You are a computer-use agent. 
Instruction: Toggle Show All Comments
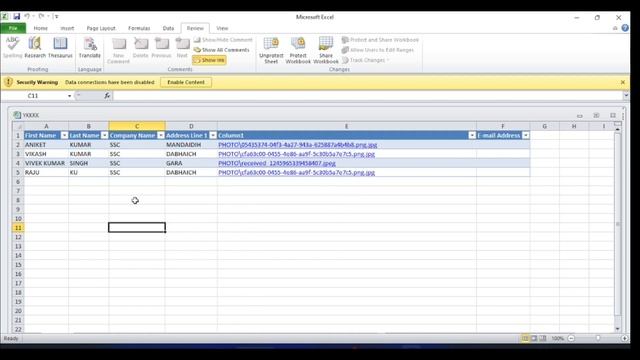coord(221,50)
